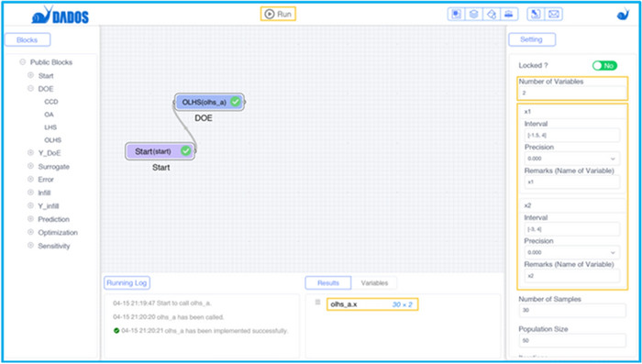Click green checkmark on OLHS(olhs_a) node

(x=235, y=102)
